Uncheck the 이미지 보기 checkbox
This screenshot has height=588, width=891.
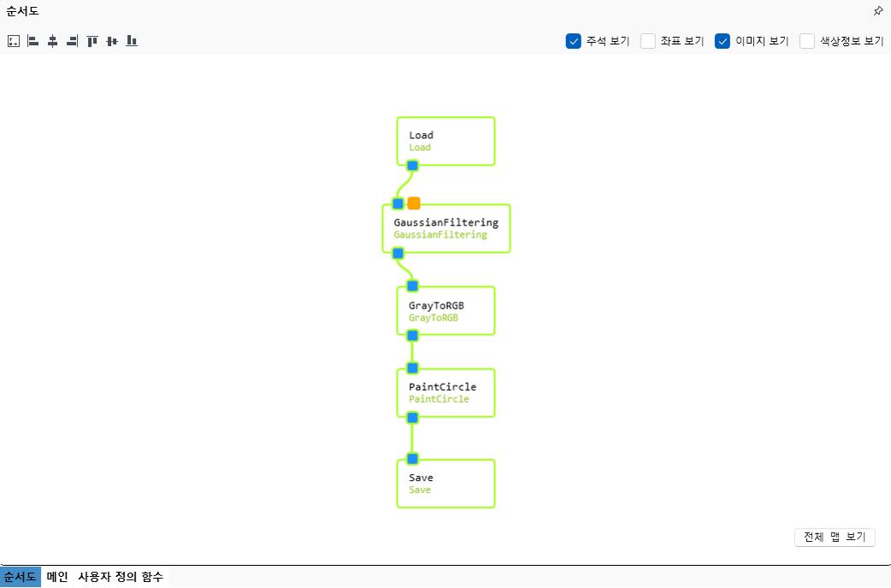click(x=723, y=41)
